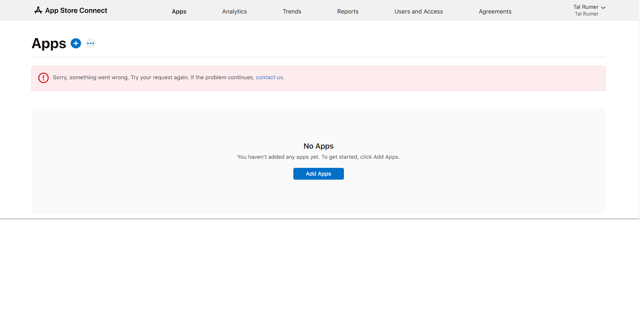Open Users and Access
Screen dimensions: 644x332
point(418,11)
